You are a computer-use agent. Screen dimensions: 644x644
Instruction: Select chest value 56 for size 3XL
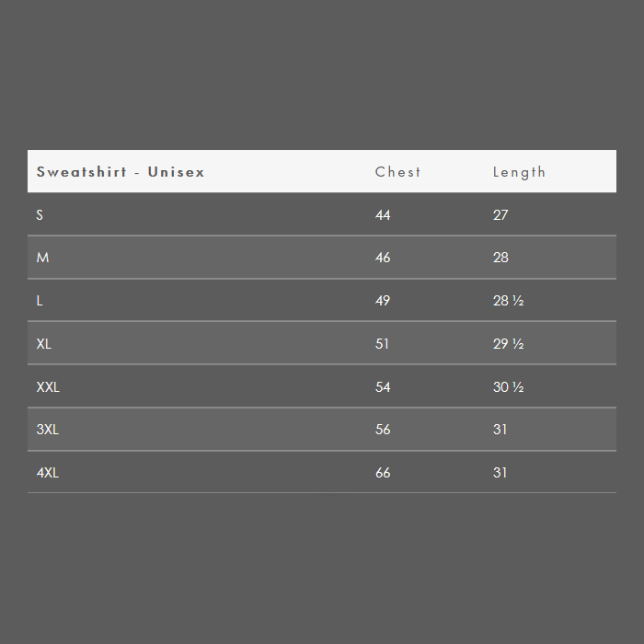383,430
